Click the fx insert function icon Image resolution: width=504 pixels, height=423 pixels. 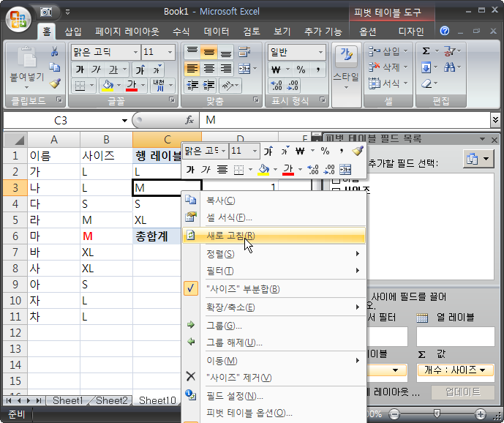[189, 120]
